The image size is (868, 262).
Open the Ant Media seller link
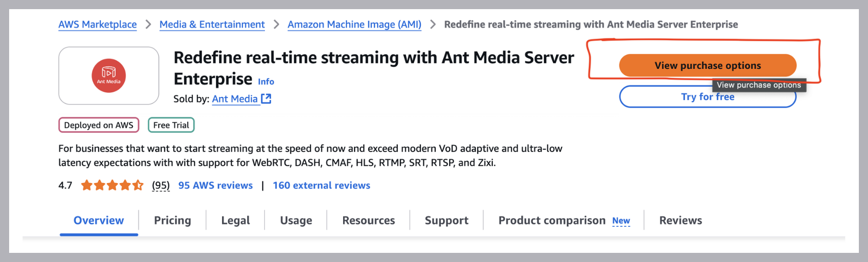tap(235, 99)
